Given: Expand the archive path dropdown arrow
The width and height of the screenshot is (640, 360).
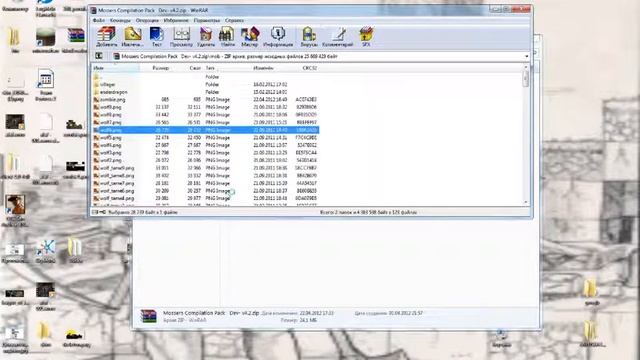Looking at the screenshot, I should coord(527,56).
